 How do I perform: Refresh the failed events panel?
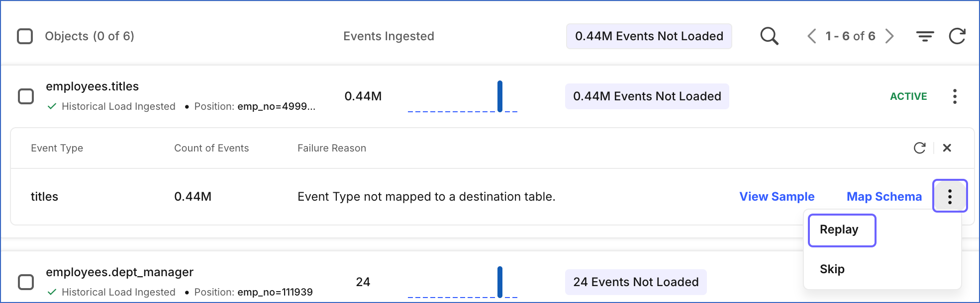tap(919, 148)
